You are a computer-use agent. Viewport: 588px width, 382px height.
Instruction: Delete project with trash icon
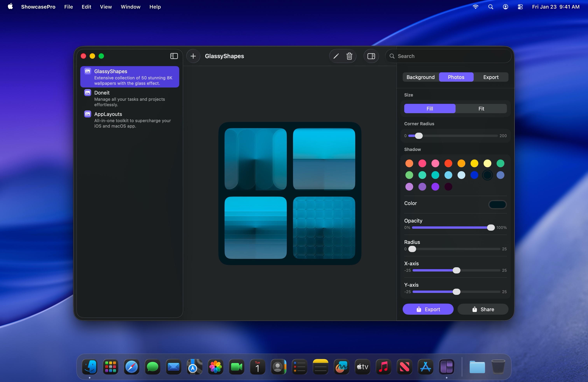pyautogui.click(x=349, y=56)
